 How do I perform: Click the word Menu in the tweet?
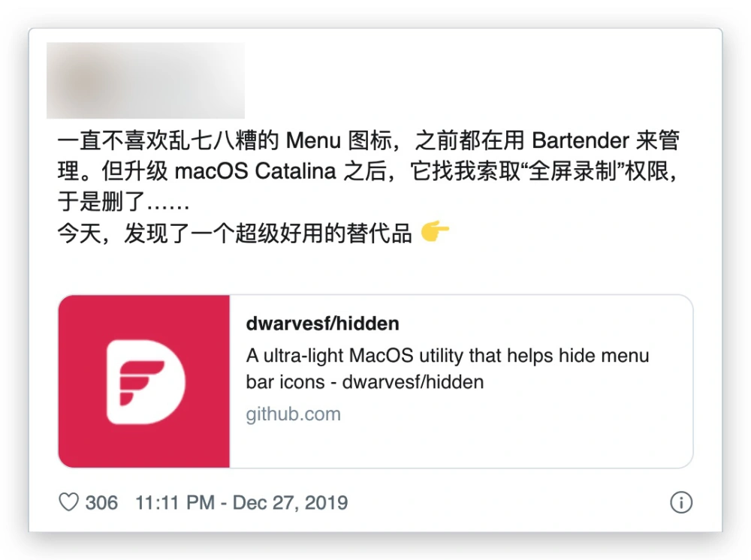pos(313,140)
